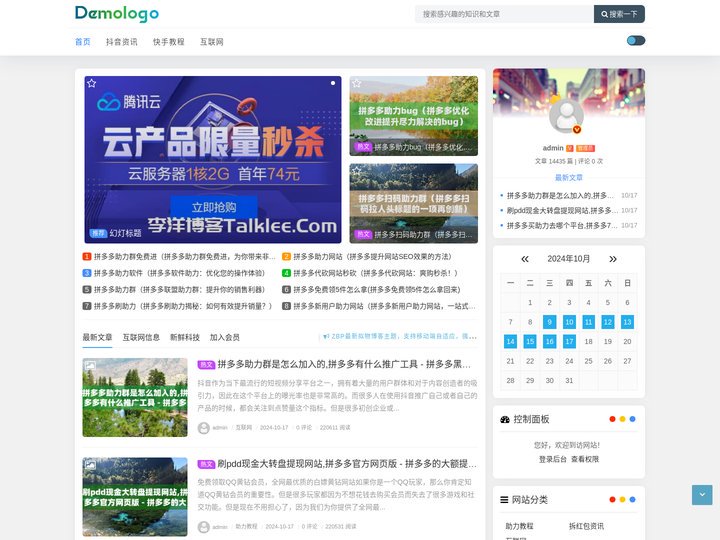This screenshot has width=720, height=540.
Task: Open the 首页 nav item
Action: pyautogui.click(x=83, y=42)
